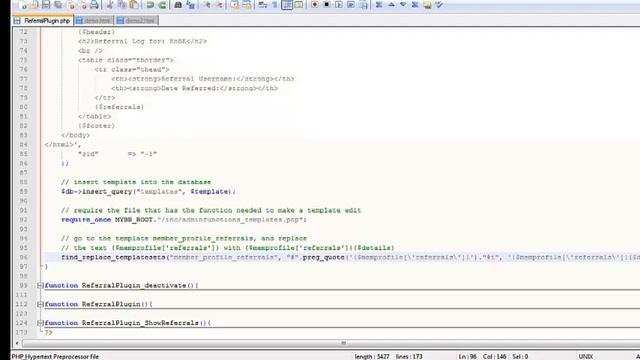Click "length : 5427" in status bar
Screen dimensions: 640x360
point(372,356)
